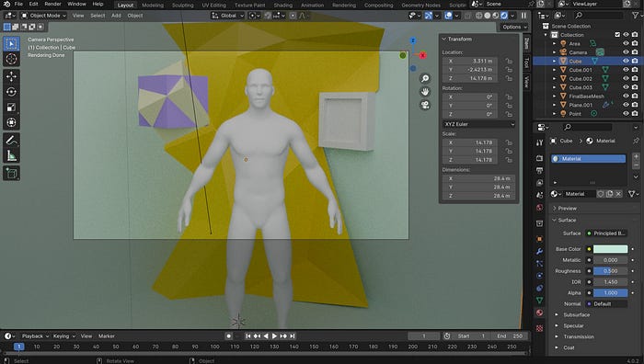Screen dimensions: 644x364
Task: Open the File menu
Action: click(x=18, y=4)
